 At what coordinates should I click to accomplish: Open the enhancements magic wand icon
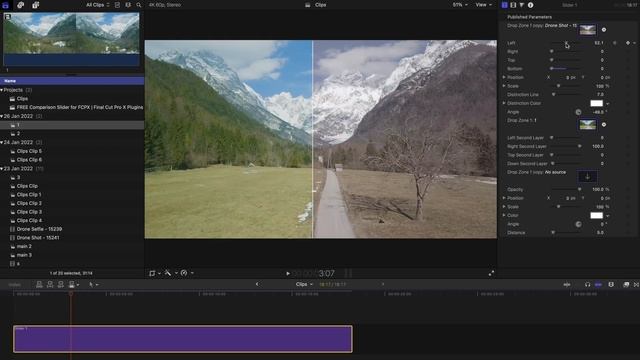point(168,273)
